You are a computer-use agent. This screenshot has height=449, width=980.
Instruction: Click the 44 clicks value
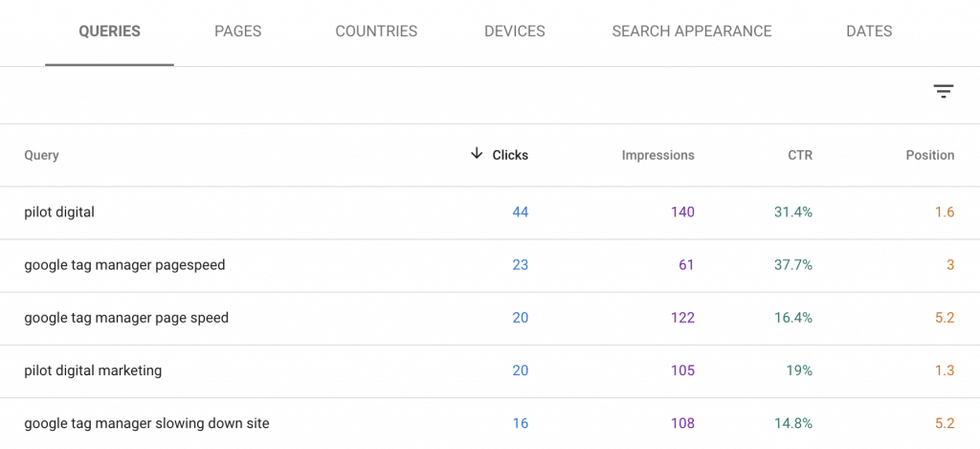(x=520, y=213)
